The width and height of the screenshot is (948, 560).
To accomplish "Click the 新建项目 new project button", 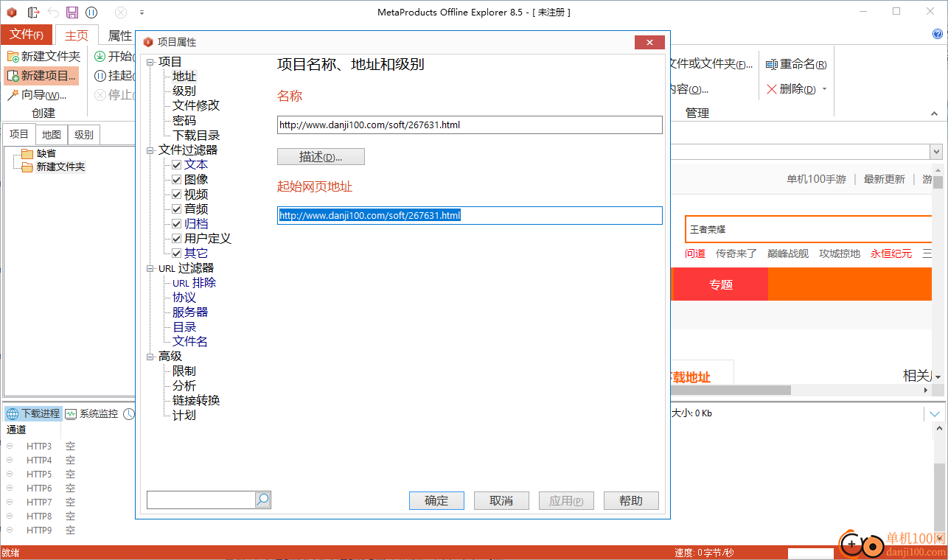I will (x=41, y=75).
